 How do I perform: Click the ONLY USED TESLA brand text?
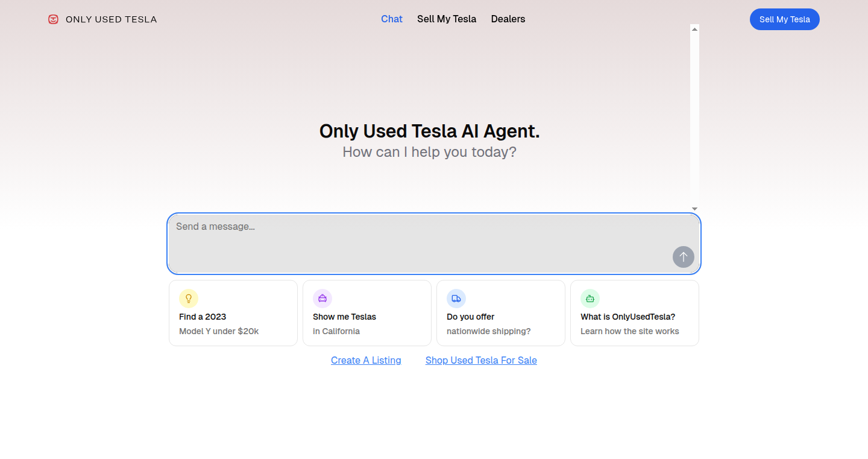pyautogui.click(x=111, y=19)
